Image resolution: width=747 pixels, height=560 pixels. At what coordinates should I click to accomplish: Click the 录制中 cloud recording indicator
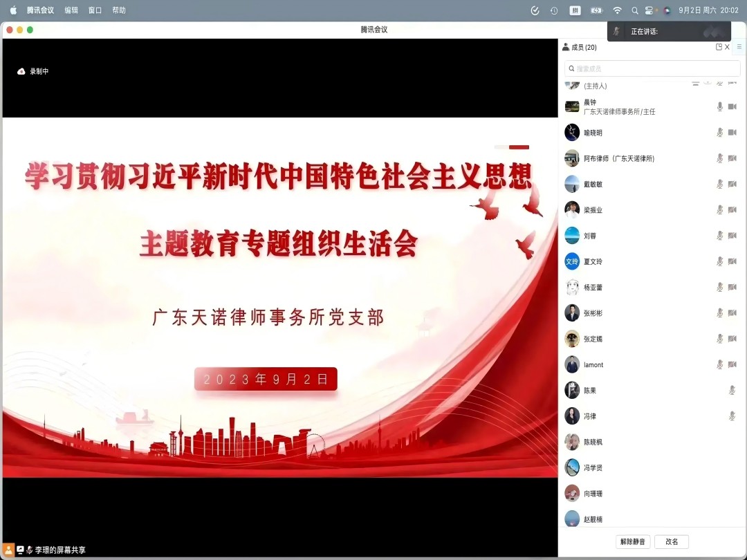click(33, 71)
